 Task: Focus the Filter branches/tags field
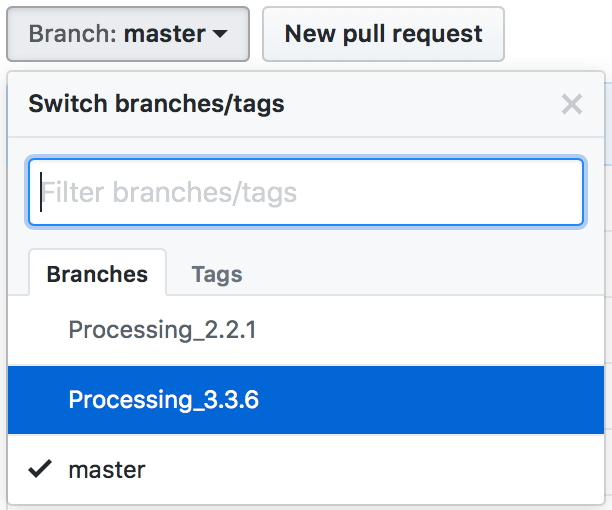(x=306, y=192)
